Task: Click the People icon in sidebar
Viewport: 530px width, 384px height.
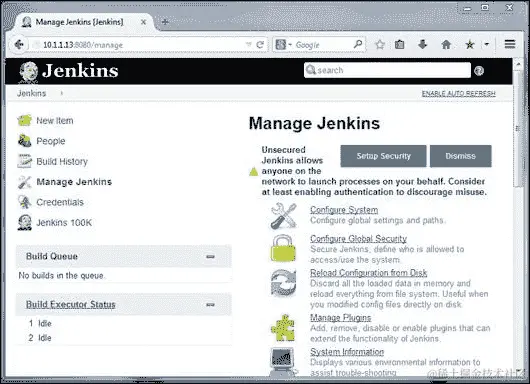Action: (25, 141)
